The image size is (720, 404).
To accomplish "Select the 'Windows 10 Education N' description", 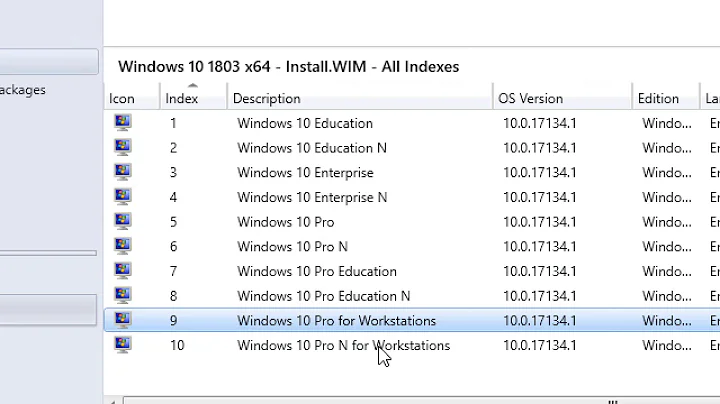I will (x=312, y=148).
